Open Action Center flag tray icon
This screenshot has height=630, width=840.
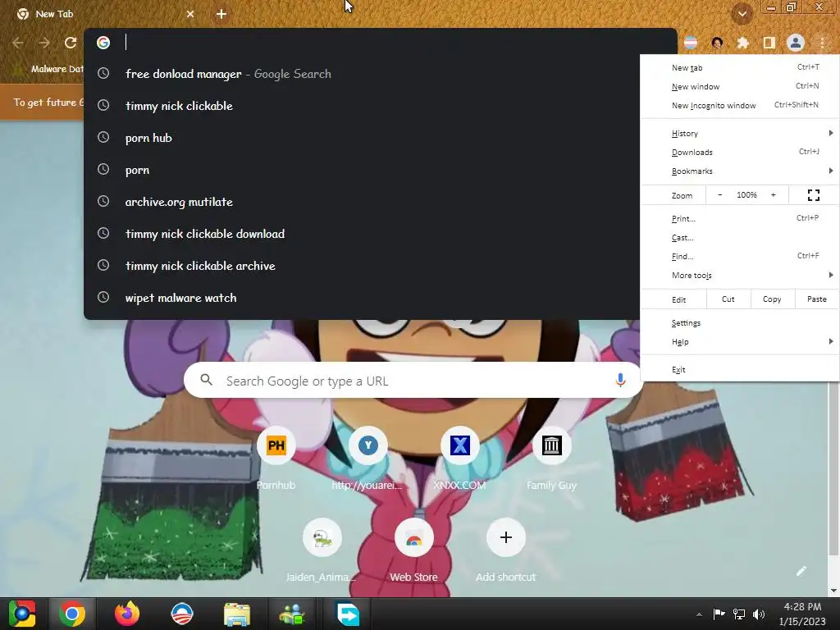pos(719,614)
